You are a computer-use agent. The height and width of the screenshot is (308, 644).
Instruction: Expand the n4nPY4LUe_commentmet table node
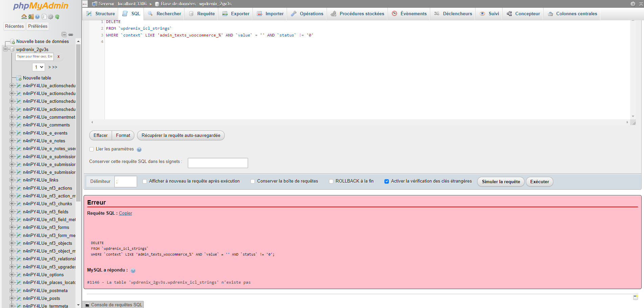coord(12,117)
